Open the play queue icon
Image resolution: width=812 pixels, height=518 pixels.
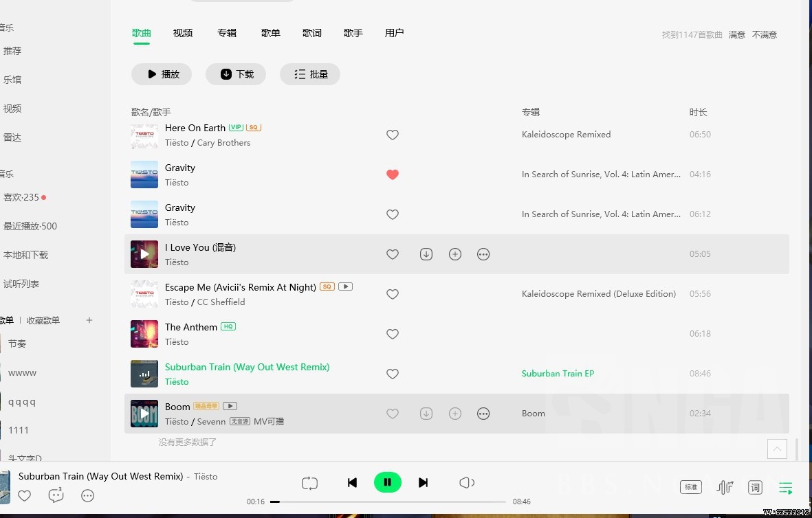(785, 487)
